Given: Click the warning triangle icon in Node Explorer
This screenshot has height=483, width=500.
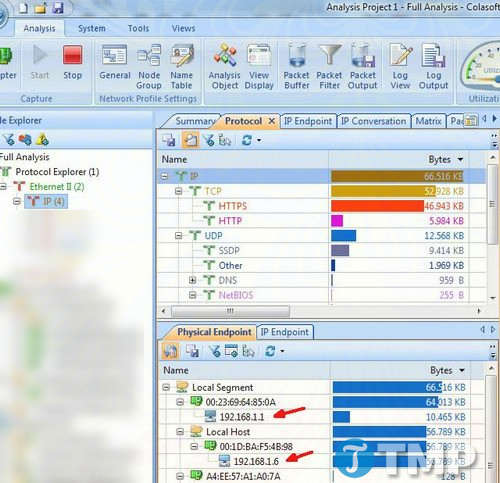Looking at the screenshot, I should [x=42, y=139].
